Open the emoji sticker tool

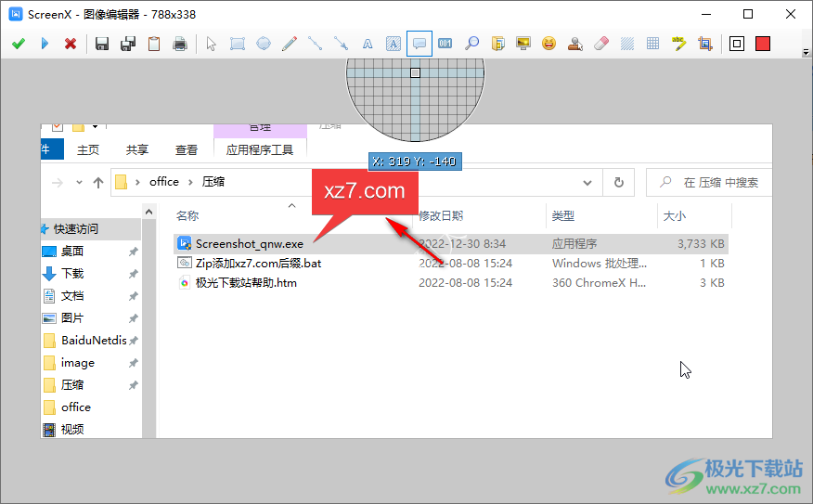coord(549,44)
